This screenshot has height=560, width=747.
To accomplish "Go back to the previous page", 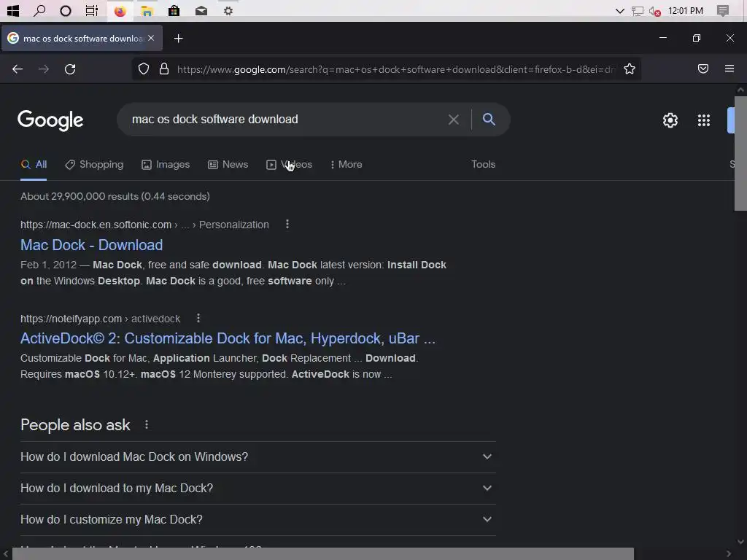I will [18, 69].
